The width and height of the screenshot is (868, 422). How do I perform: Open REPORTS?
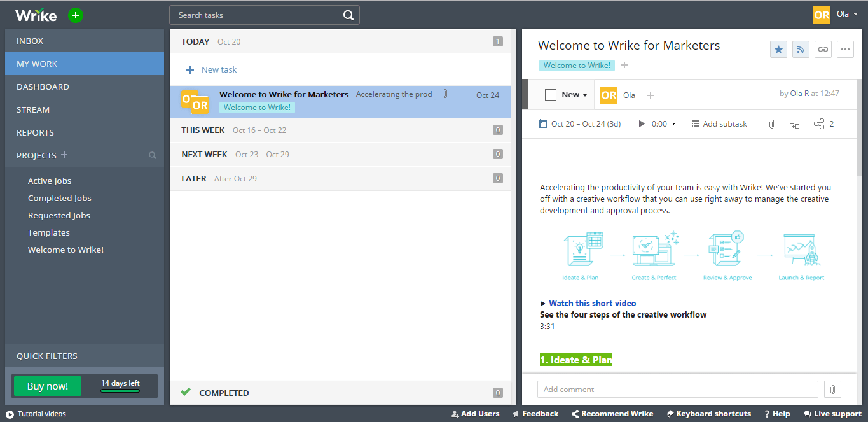(x=85, y=132)
